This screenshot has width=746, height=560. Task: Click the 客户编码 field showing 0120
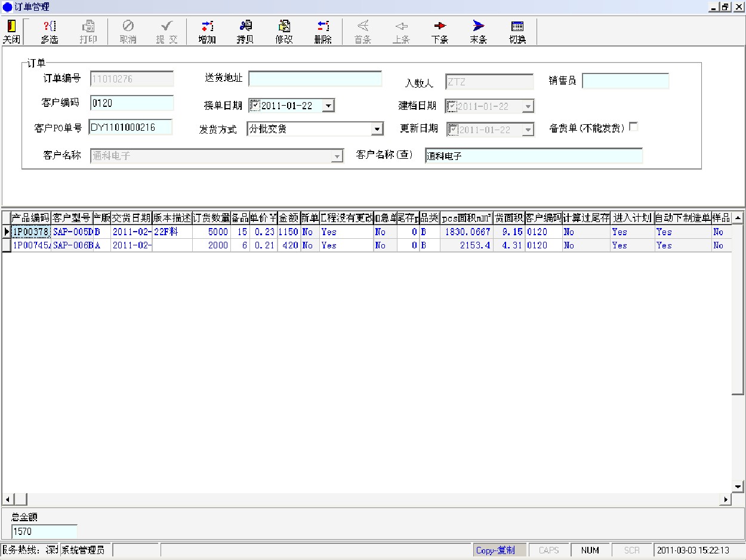click(x=132, y=103)
